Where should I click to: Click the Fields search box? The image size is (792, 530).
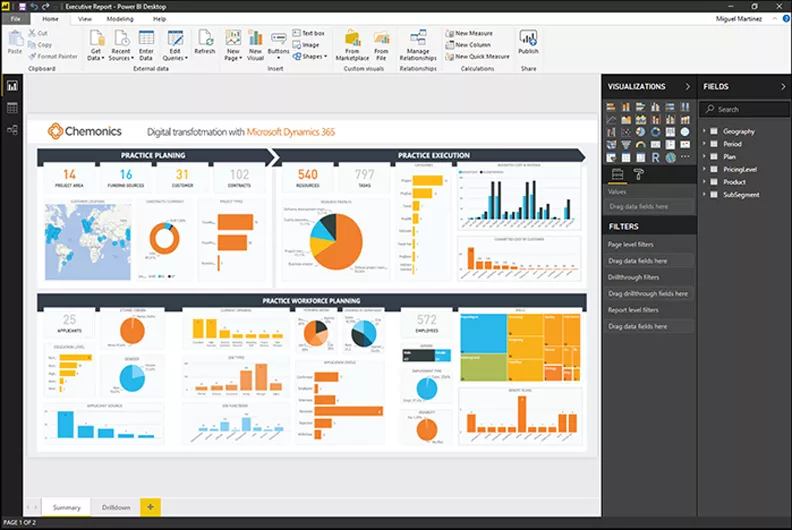pos(745,109)
